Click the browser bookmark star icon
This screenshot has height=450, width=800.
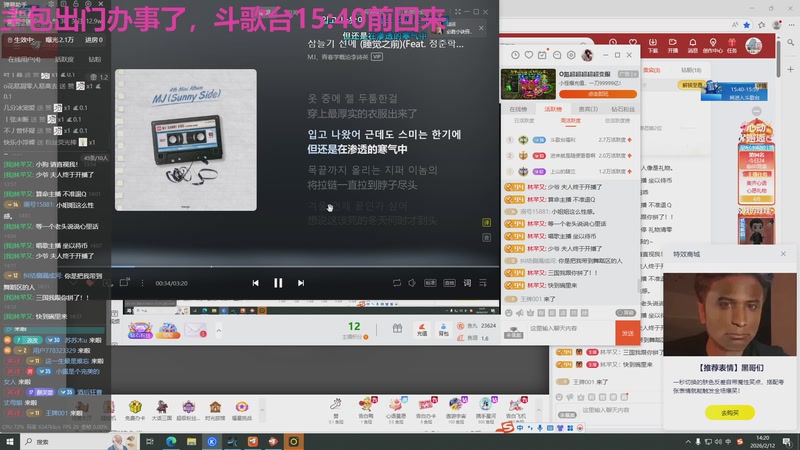click(747, 24)
